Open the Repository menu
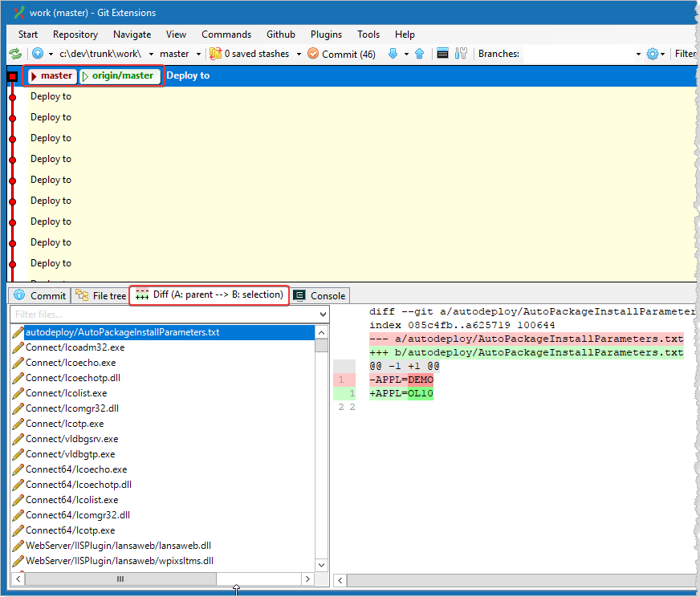 pyautogui.click(x=75, y=35)
